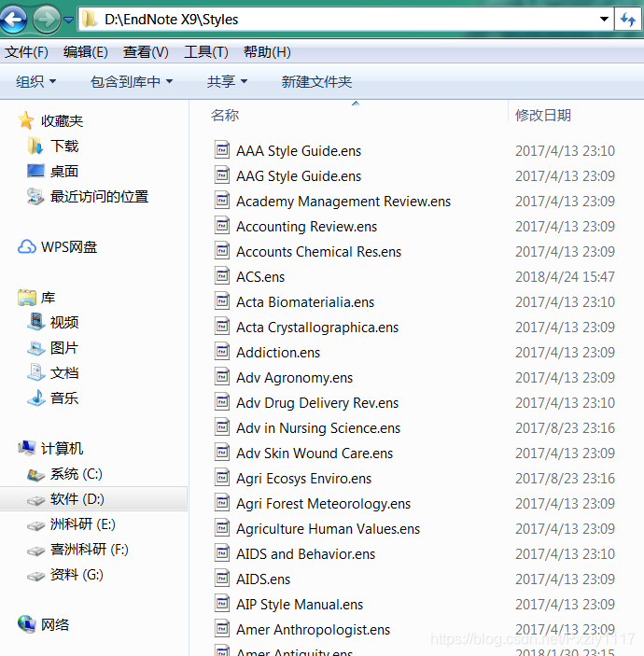Expand the 共享 toolbar dropdown

point(227,81)
